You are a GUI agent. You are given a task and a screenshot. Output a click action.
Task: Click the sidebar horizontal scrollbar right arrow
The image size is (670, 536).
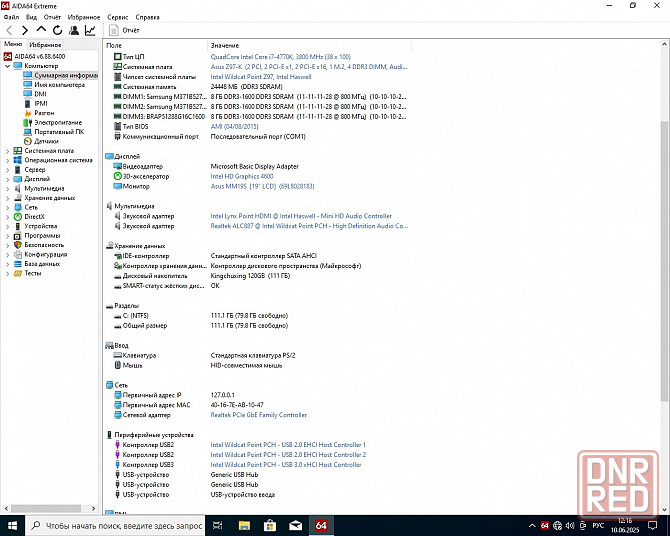point(94,509)
